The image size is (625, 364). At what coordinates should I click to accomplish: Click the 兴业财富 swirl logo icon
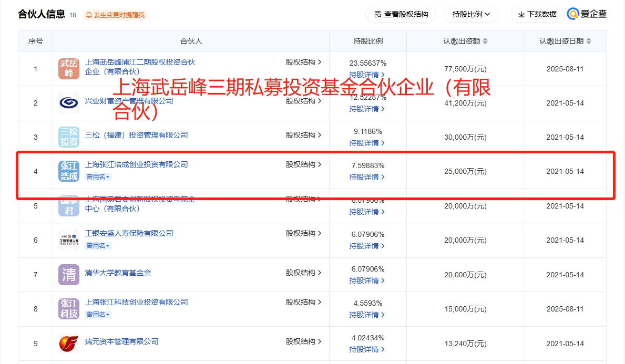pyautogui.click(x=68, y=103)
